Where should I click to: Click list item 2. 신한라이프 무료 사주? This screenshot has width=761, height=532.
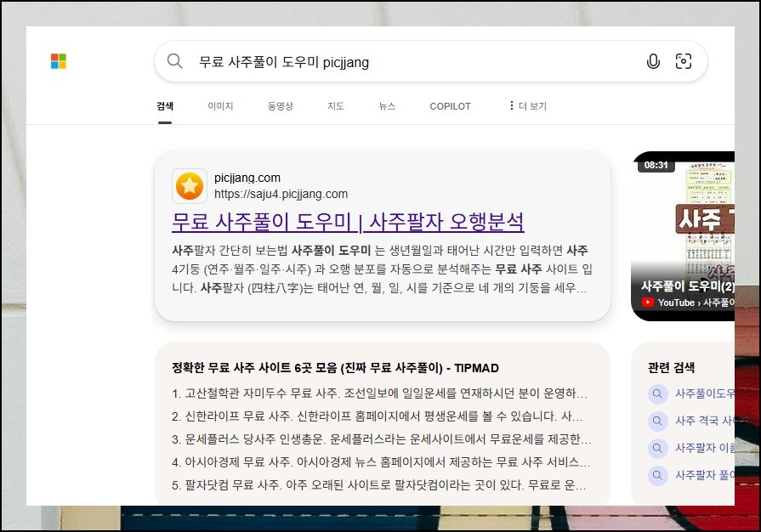coord(378,416)
